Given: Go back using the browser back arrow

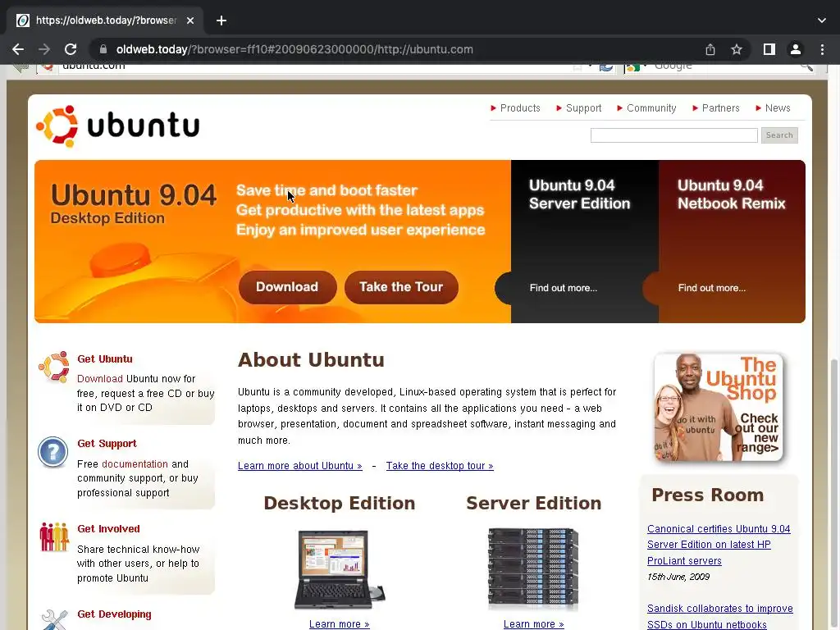Looking at the screenshot, I should point(18,49).
